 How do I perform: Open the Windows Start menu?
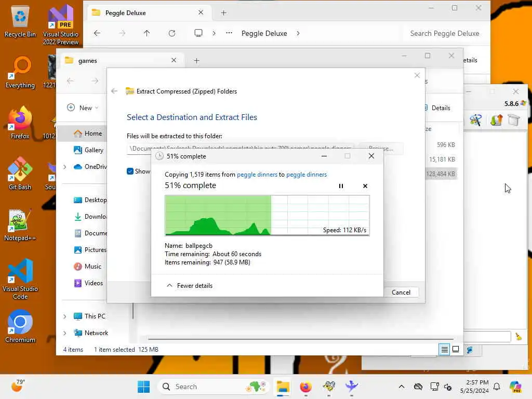tap(143, 387)
